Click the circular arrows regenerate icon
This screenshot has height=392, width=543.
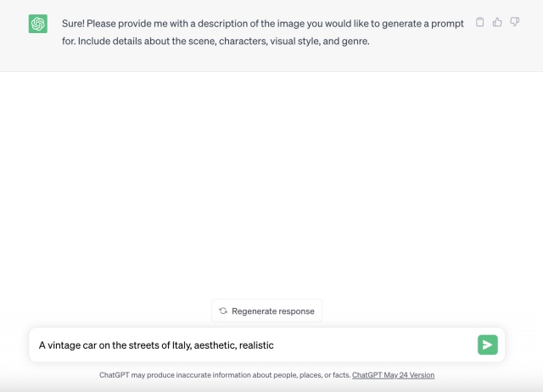223,311
